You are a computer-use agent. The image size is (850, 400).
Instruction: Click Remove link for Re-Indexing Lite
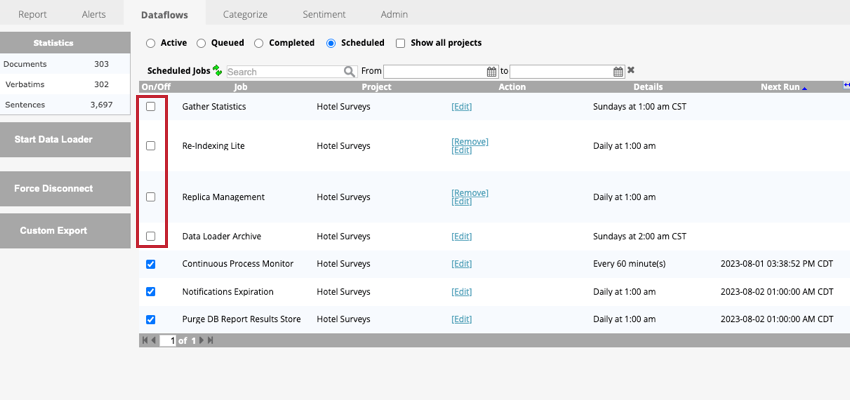(470, 141)
